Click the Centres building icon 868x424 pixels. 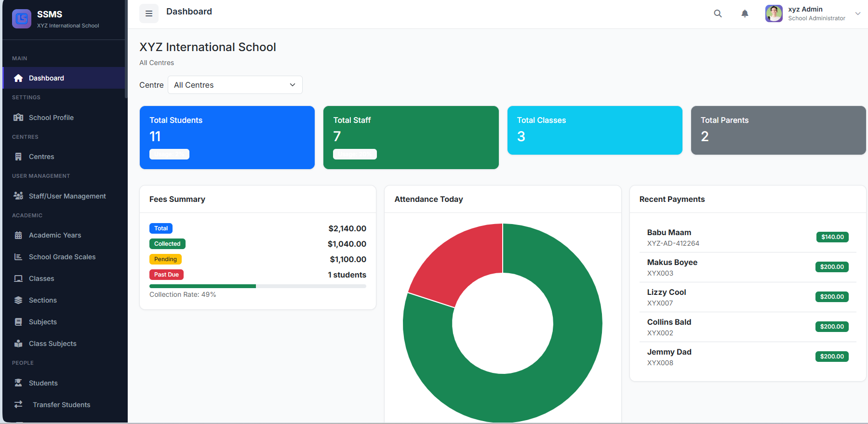pos(18,157)
